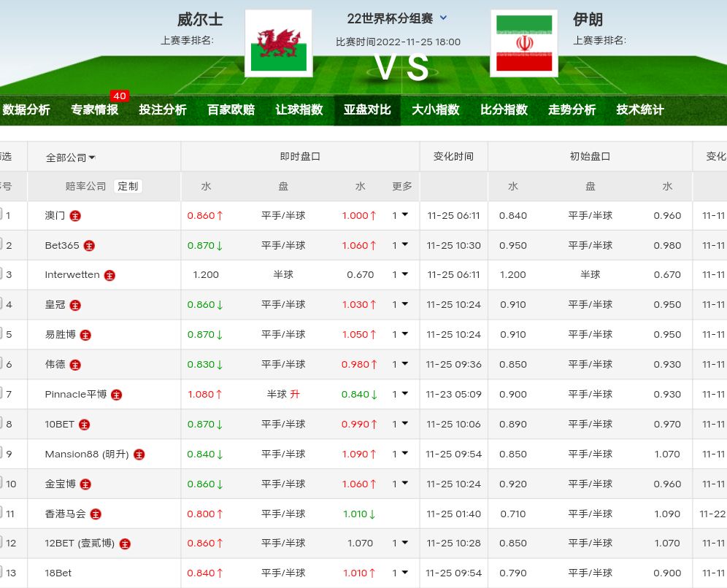Click the 伊朗 team name
This screenshot has height=588, width=727.
click(588, 19)
